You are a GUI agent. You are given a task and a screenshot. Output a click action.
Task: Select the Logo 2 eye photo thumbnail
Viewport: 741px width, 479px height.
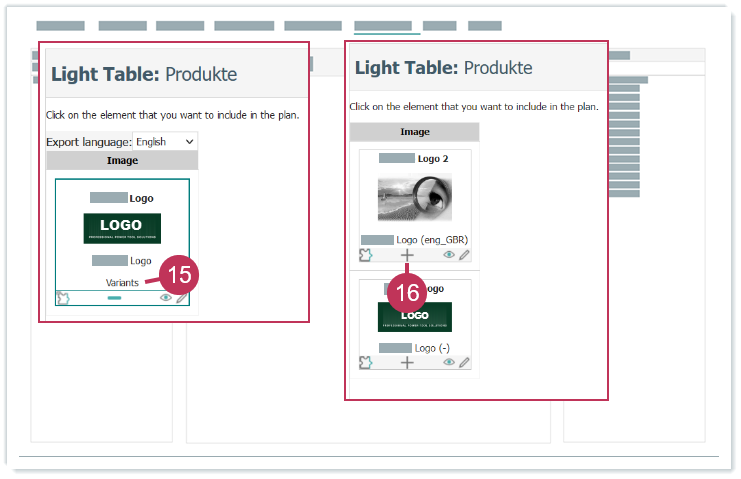(x=415, y=197)
